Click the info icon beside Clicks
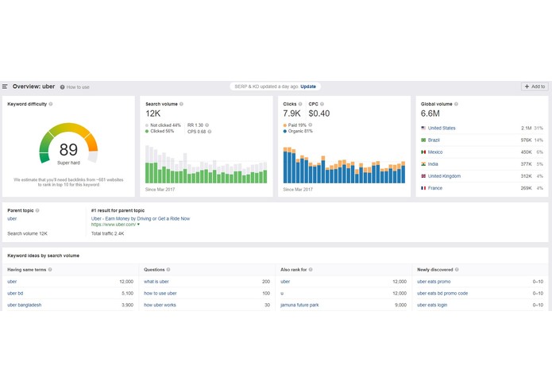The width and height of the screenshot is (552, 392). [300, 104]
